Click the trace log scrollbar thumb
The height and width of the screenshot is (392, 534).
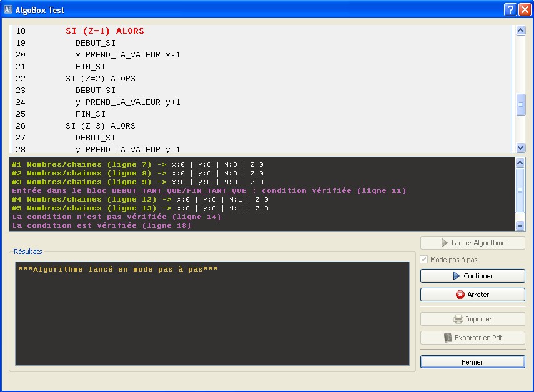(520, 190)
